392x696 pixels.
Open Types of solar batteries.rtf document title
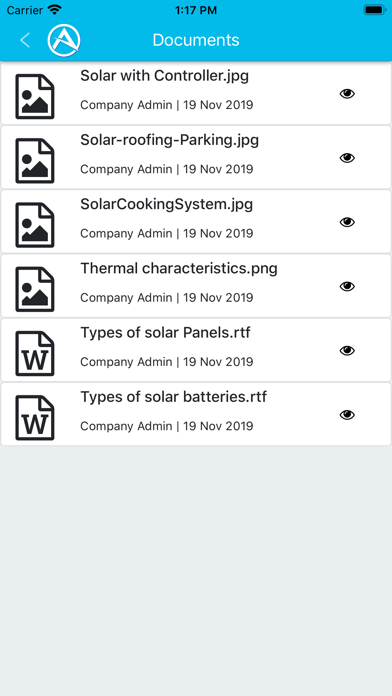click(x=174, y=397)
